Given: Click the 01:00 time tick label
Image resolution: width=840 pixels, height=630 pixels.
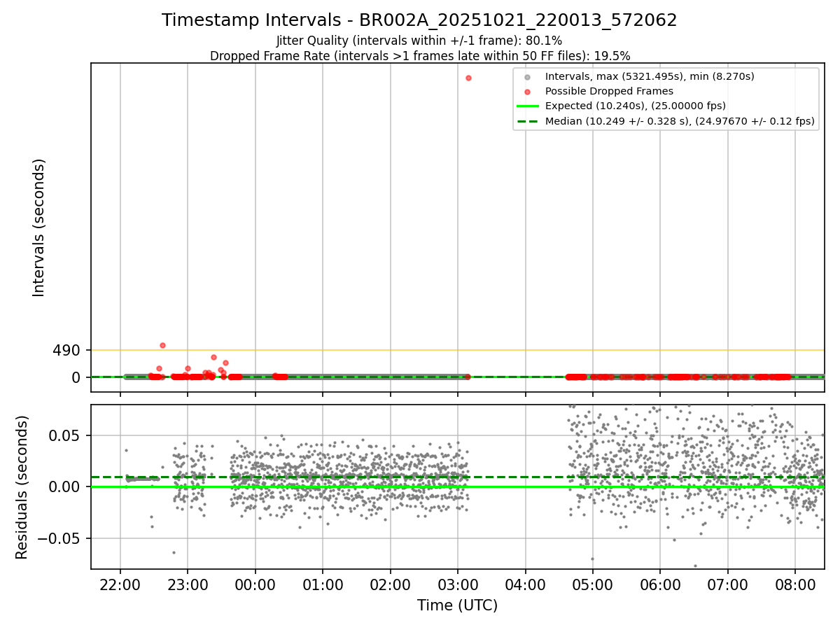Looking at the screenshot, I should (x=323, y=585).
